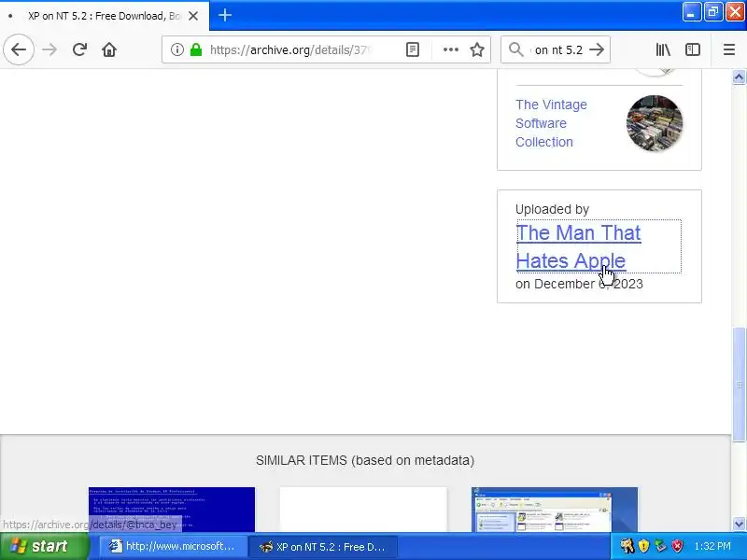Viewport: 747px width, 560px height.
Task: Show sidebars toolbar icon
Action: (693, 49)
